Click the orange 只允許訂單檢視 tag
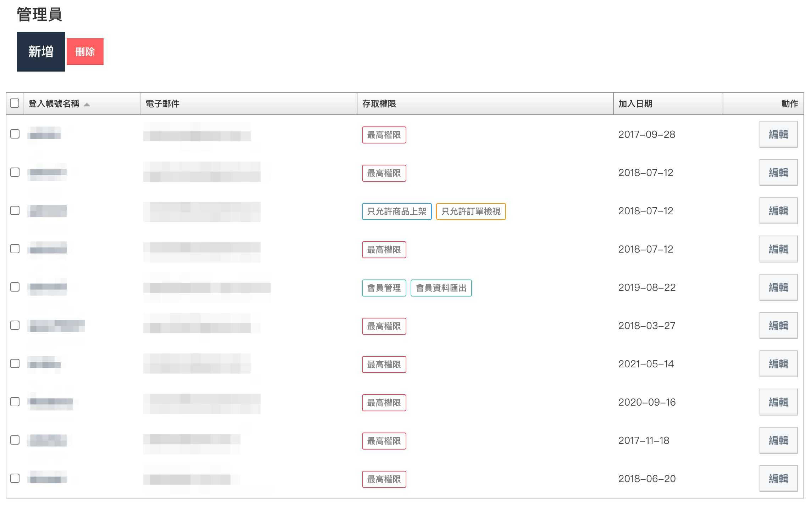812x525 pixels. tap(471, 211)
